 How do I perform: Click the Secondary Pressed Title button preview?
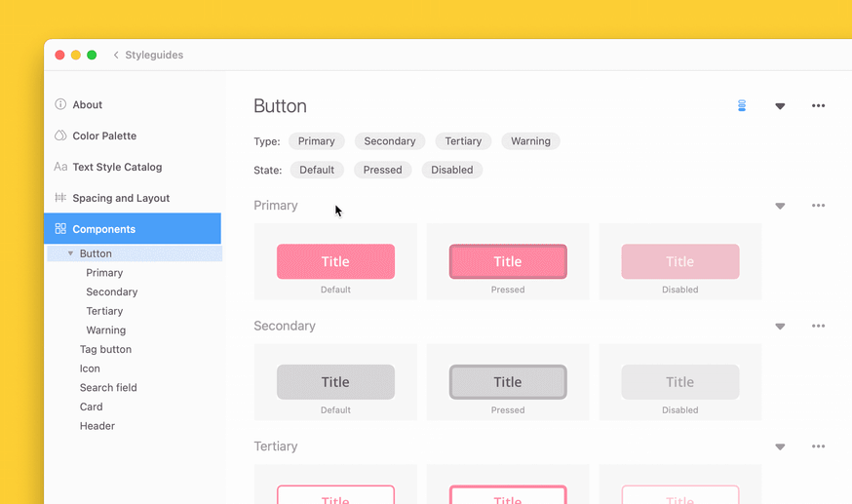(508, 382)
